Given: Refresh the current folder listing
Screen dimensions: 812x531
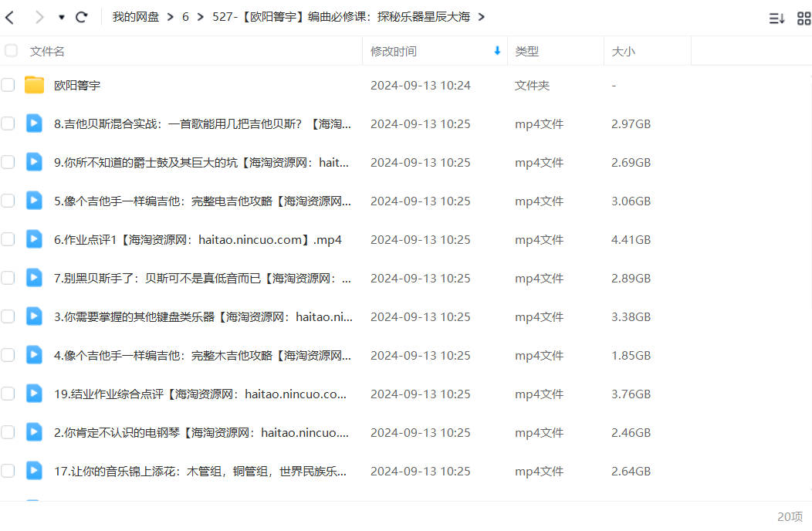Looking at the screenshot, I should coord(81,17).
